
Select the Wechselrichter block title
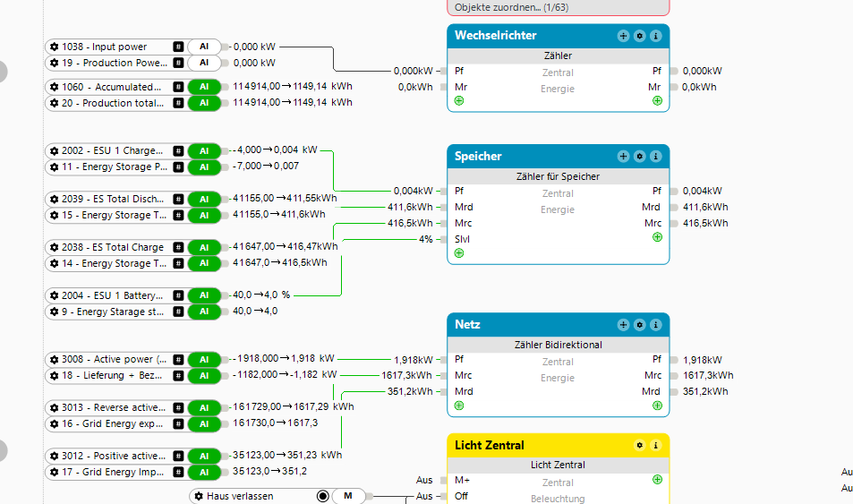pos(496,36)
